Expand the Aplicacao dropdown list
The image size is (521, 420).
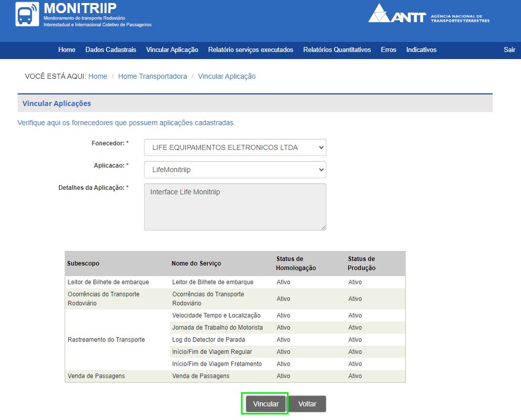coord(235,170)
